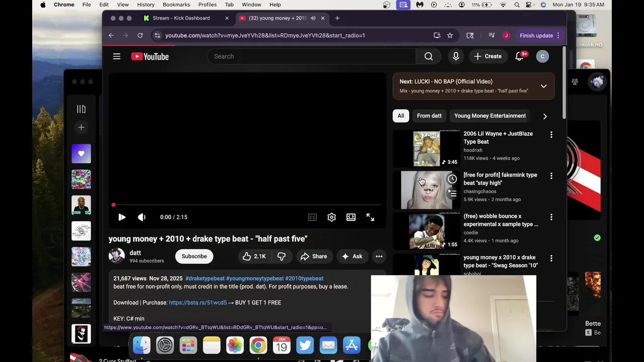Viewport: 644px width, 362px height.
Task: Toggle closed captions on the player
Action: pyautogui.click(x=312, y=217)
